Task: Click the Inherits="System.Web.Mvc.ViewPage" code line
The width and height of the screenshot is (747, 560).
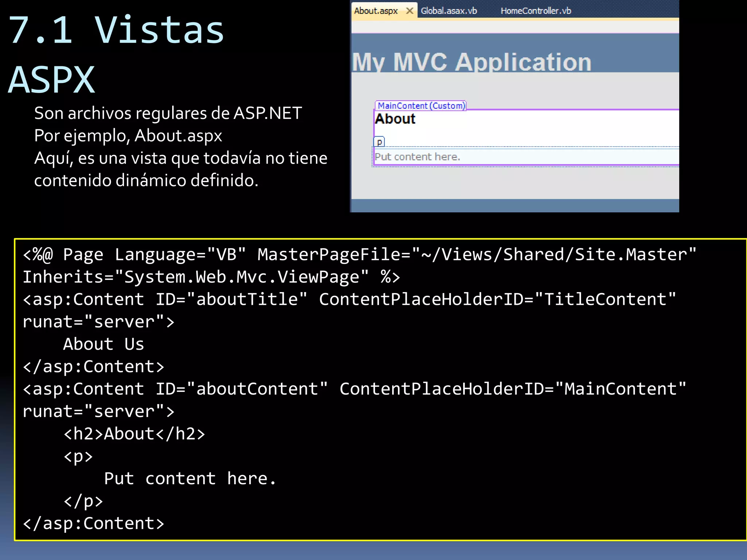Action: [x=211, y=277]
